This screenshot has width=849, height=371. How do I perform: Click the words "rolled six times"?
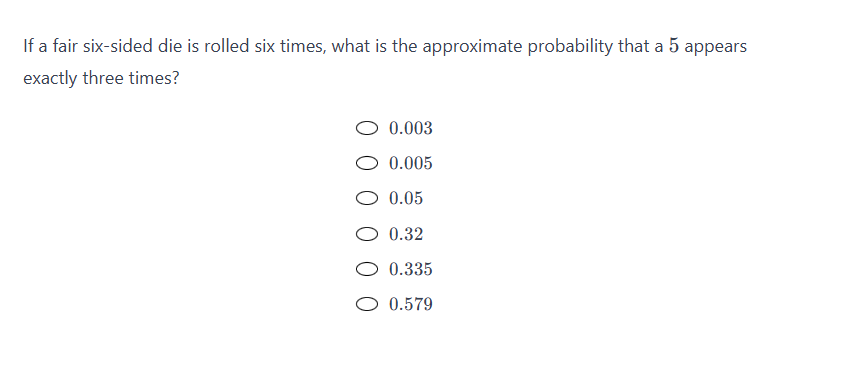[x=264, y=47]
